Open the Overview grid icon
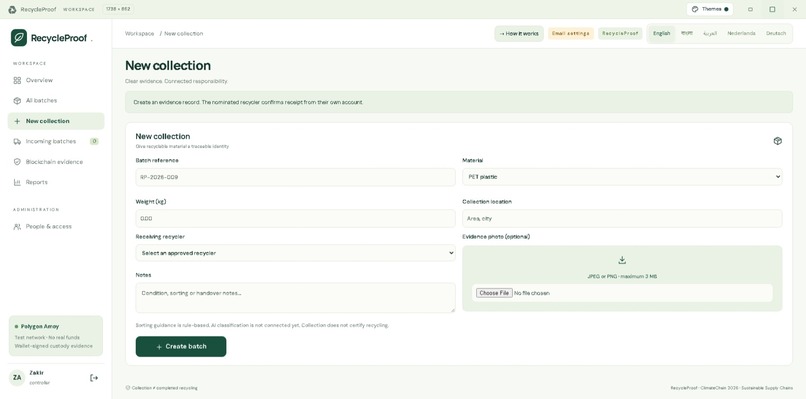 tap(17, 80)
